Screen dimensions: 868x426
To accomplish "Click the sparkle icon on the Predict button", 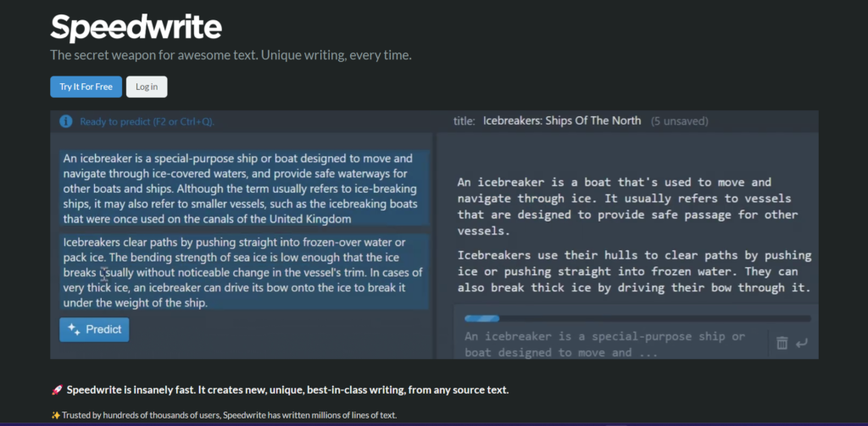I will coord(74,329).
